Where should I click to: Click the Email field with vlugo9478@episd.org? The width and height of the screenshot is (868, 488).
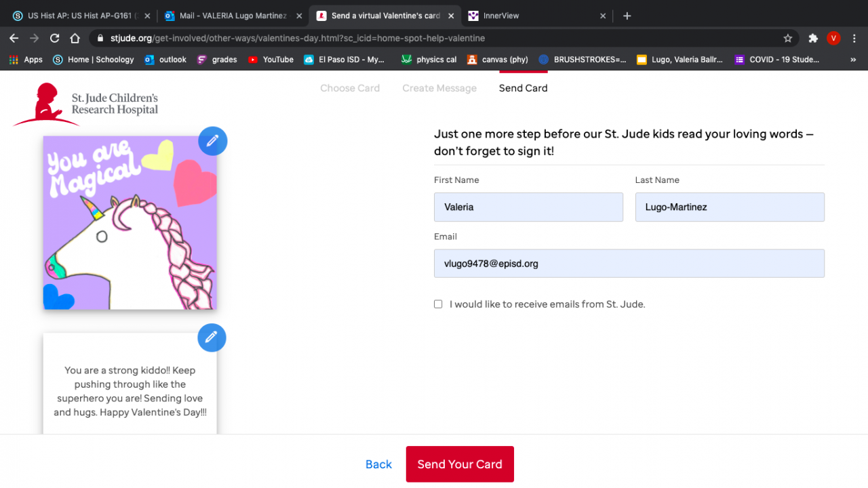coord(629,264)
